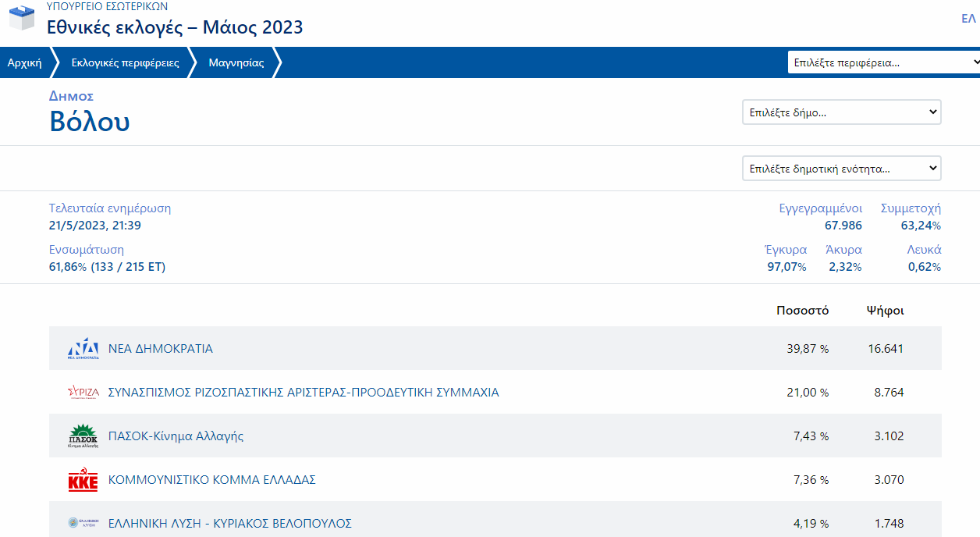Expand the Επιλέξτε δήμο dropdown
The image size is (980, 537).
[841, 112]
